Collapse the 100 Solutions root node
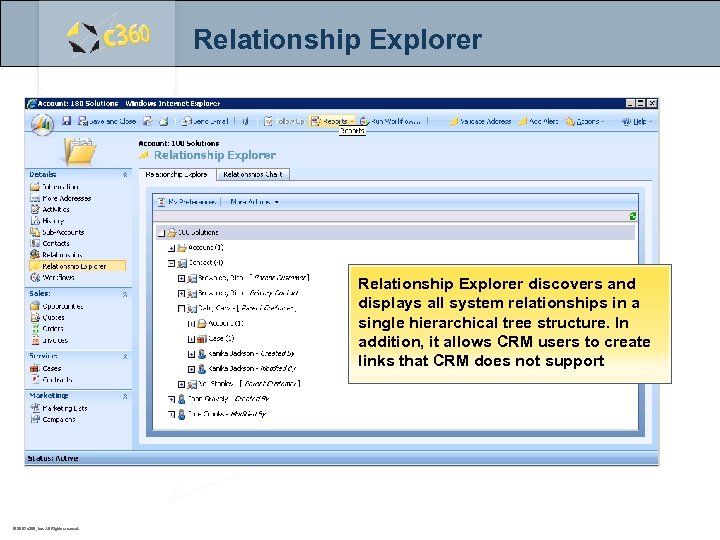Screen dimensions: 720x540 pyautogui.click(x=161, y=233)
